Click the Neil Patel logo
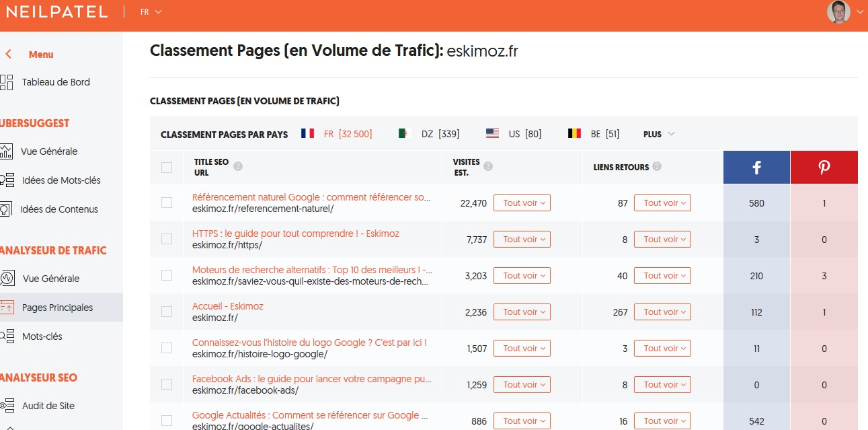 [56, 11]
